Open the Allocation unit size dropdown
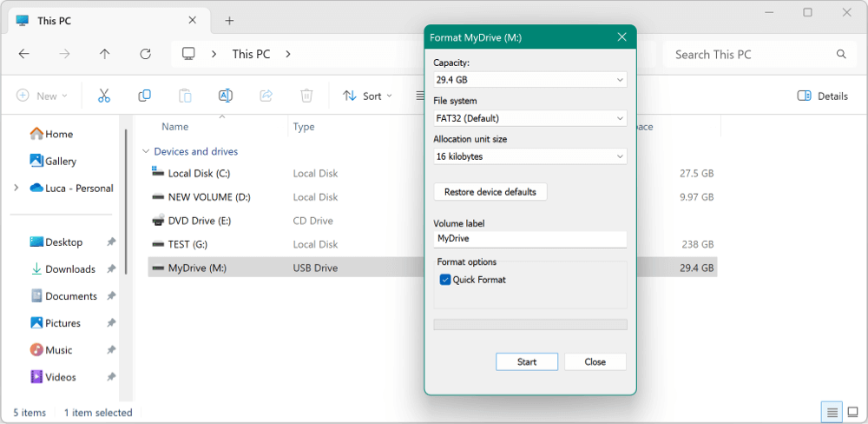The image size is (868, 424). 530,156
